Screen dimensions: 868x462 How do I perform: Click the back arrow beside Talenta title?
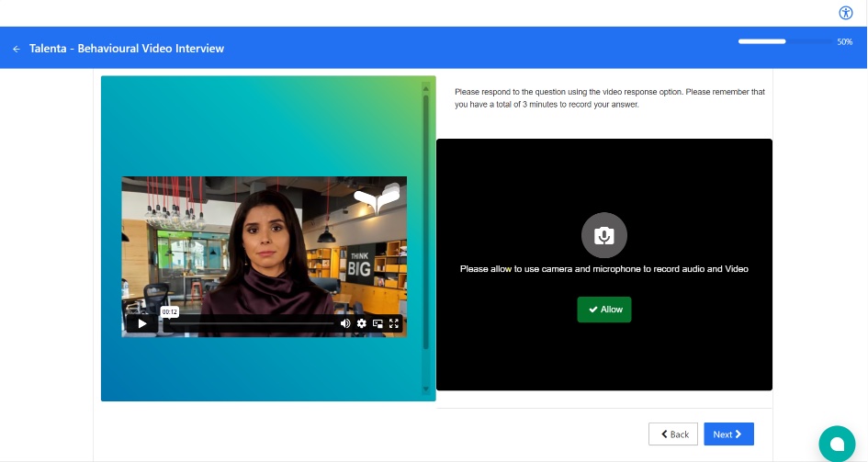(17, 49)
